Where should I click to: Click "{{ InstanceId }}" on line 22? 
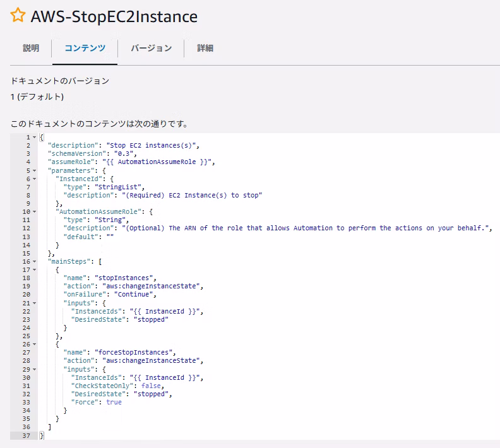click(x=165, y=311)
